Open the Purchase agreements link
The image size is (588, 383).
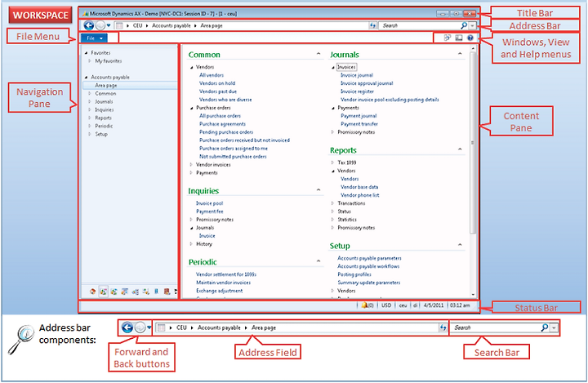222,124
